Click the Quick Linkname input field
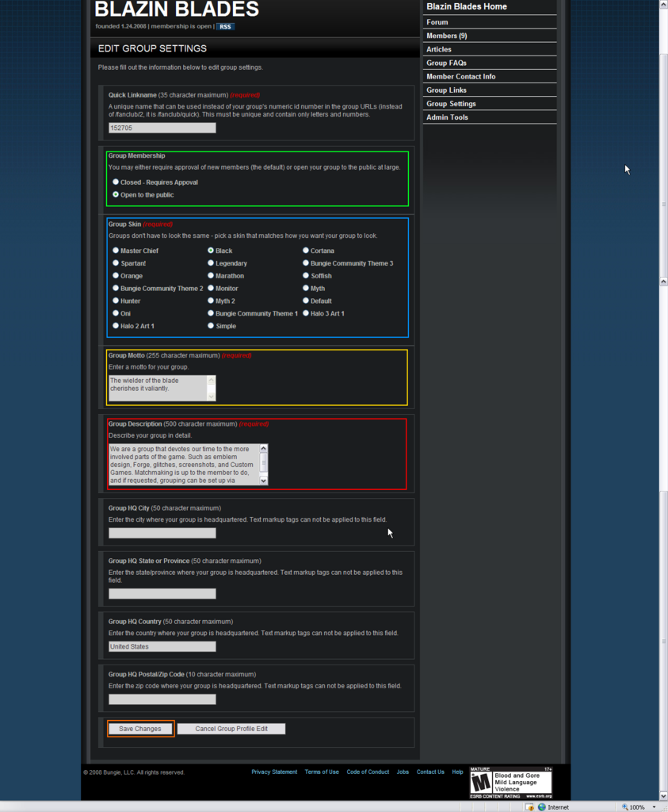 click(162, 128)
